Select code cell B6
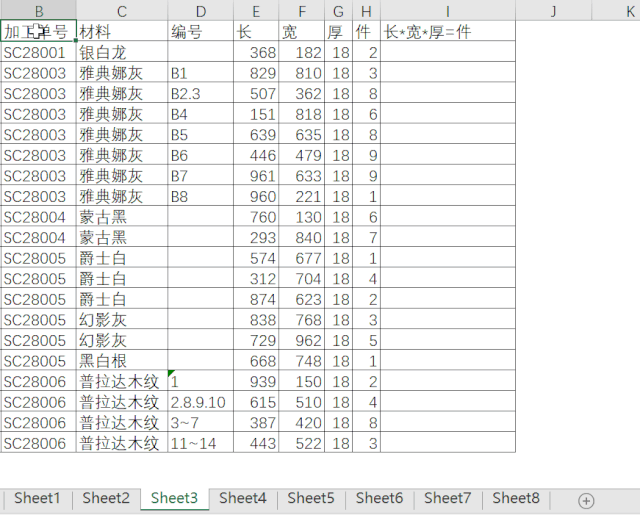 tap(200, 155)
